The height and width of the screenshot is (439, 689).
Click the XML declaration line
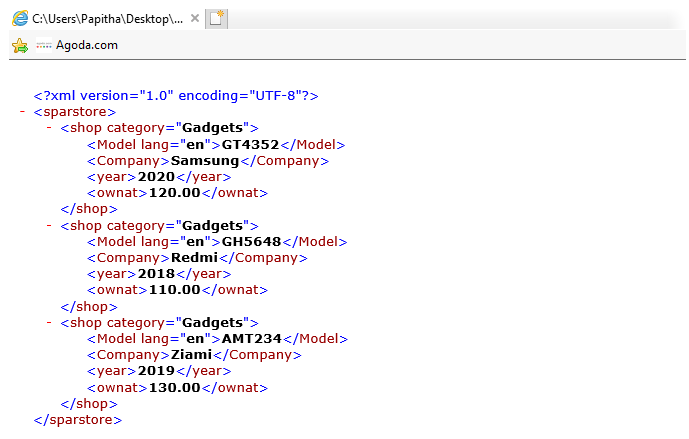coord(175,96)
